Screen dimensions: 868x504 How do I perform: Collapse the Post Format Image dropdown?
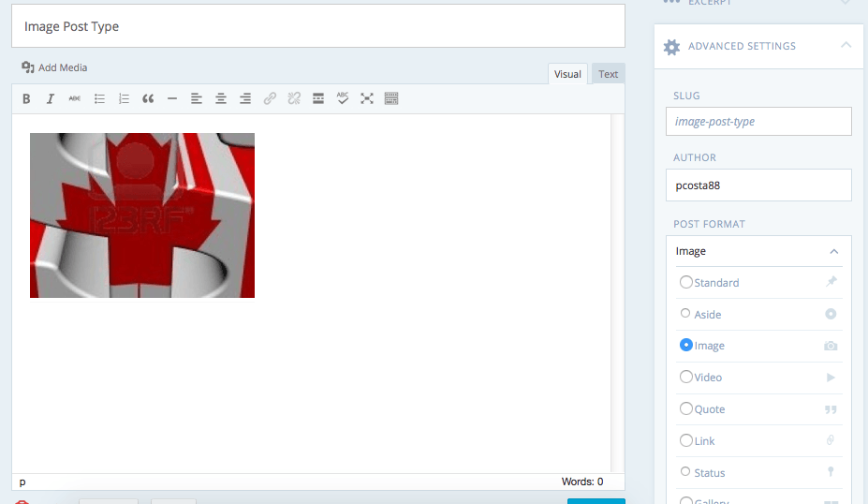(833, 251)
